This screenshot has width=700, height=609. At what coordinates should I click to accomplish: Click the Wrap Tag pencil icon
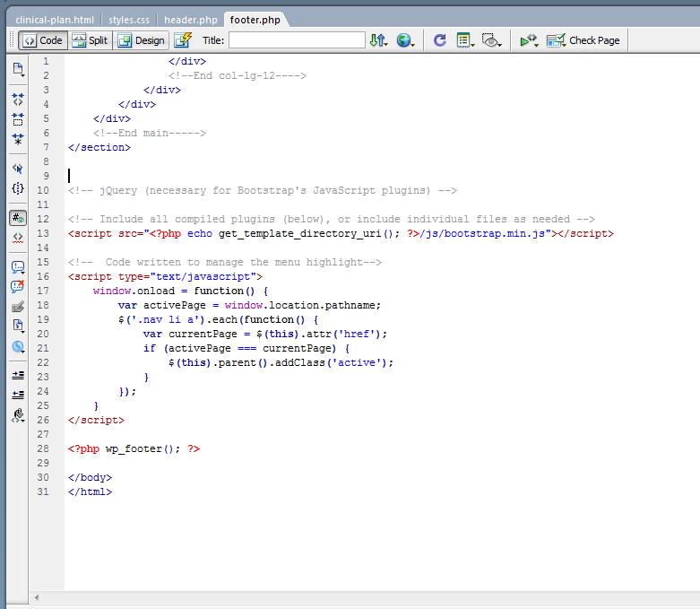pyautogui.click(x=18, y=307)
